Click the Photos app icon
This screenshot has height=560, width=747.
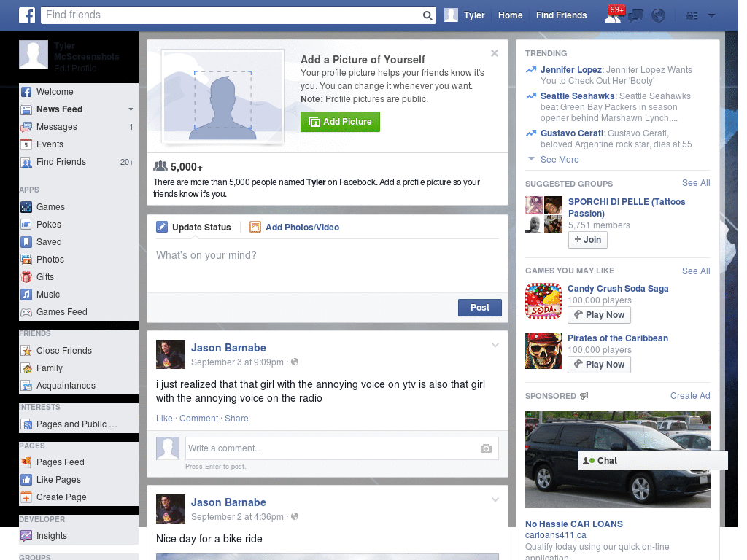coord(26,260)
